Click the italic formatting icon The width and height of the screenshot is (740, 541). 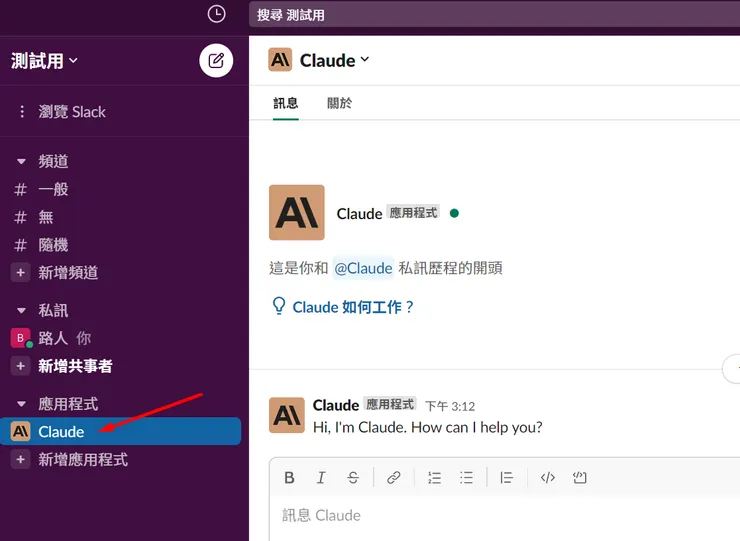pos(321,478)
